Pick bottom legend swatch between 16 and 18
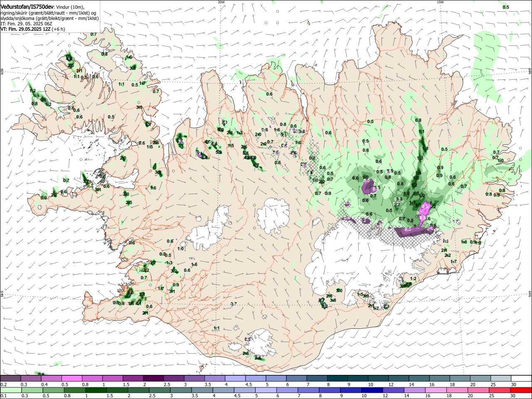 click(436, 390)
